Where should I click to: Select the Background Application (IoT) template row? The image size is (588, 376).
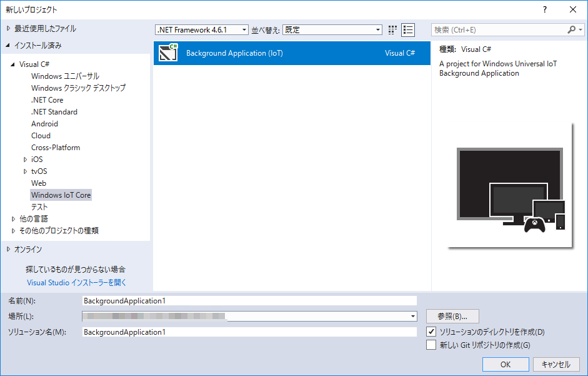[292, 53]
